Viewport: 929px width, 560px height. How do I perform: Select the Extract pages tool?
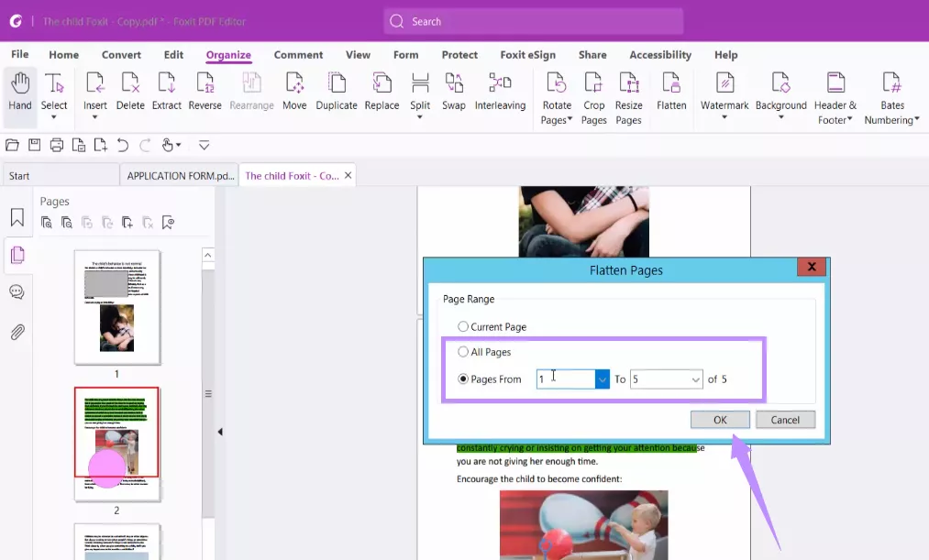tap(166, 92)
